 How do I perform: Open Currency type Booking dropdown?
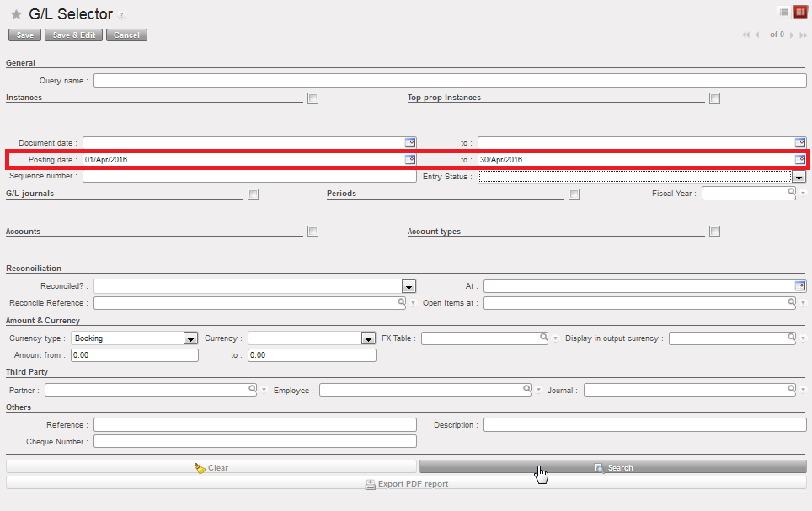(190, 338)
